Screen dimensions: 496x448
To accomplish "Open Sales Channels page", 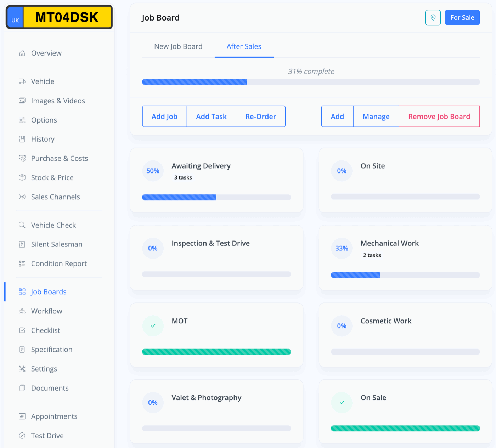I will tap(55, 197).
